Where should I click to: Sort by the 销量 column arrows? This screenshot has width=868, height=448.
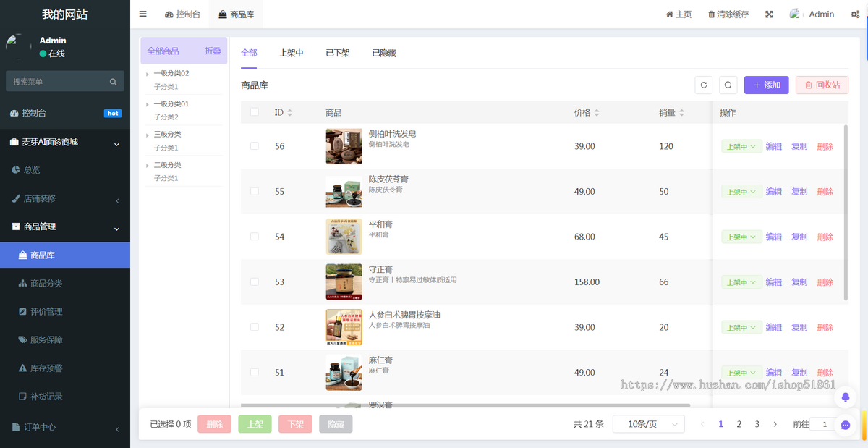coord(681,113)
